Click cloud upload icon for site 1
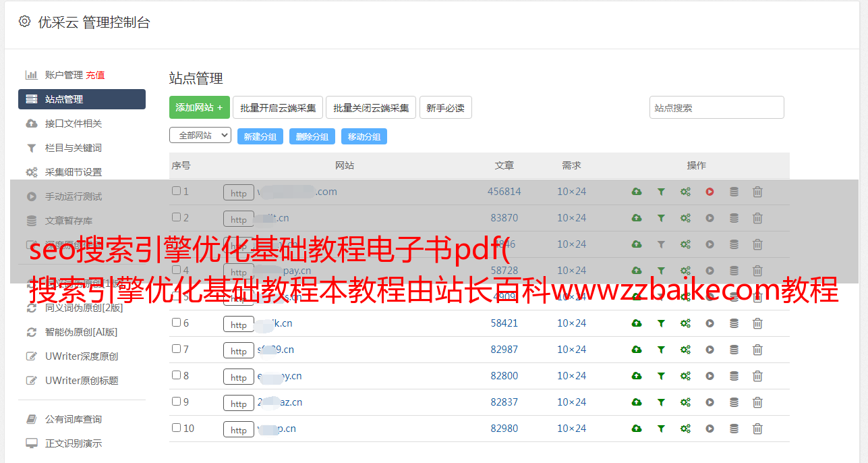Viewport: 868px width, 463px height. [637, 192]
